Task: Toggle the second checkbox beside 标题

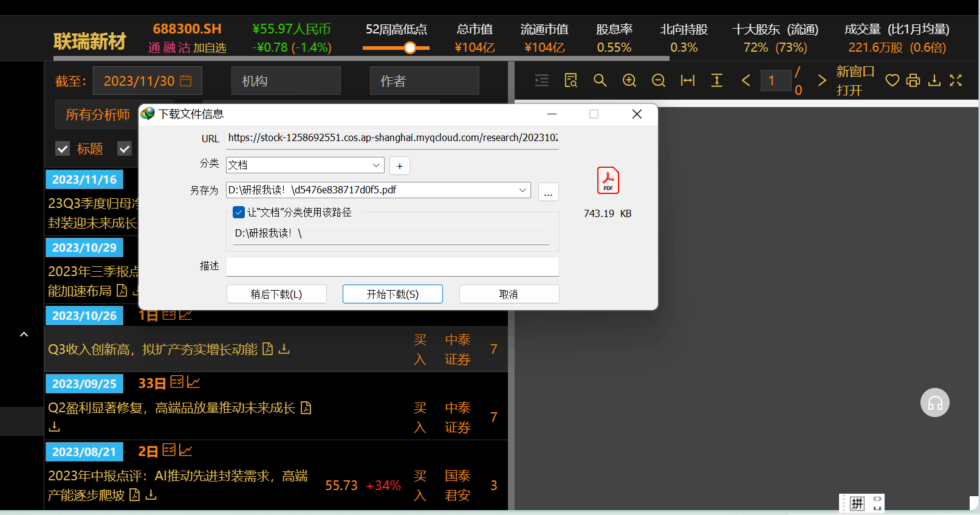Action: 125,148
